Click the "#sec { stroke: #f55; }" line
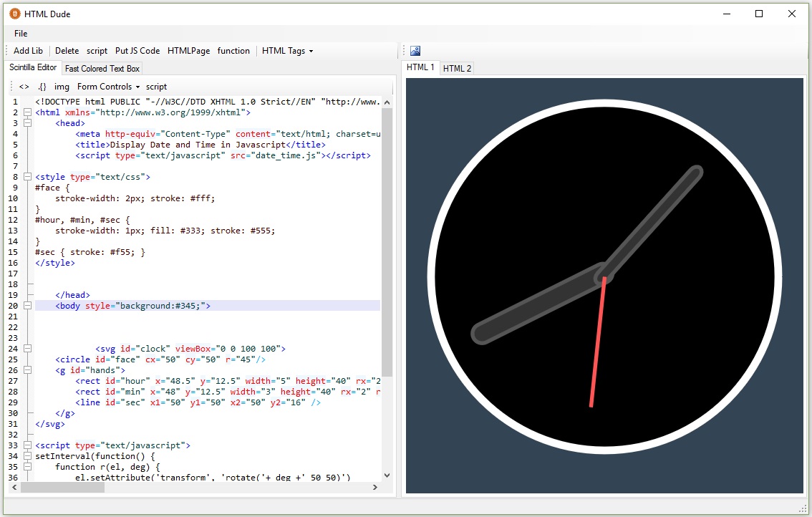812x517 pixels. pyautogui.click(x=90, y=252)
